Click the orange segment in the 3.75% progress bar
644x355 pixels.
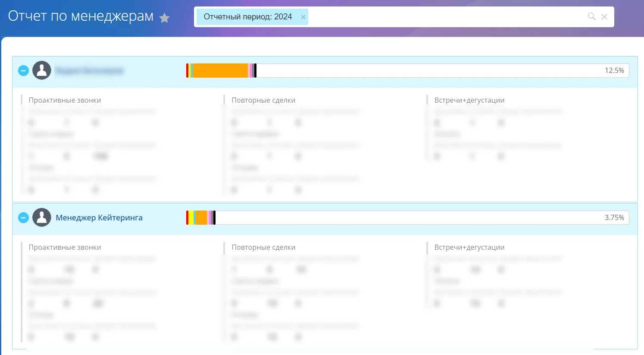201,217
